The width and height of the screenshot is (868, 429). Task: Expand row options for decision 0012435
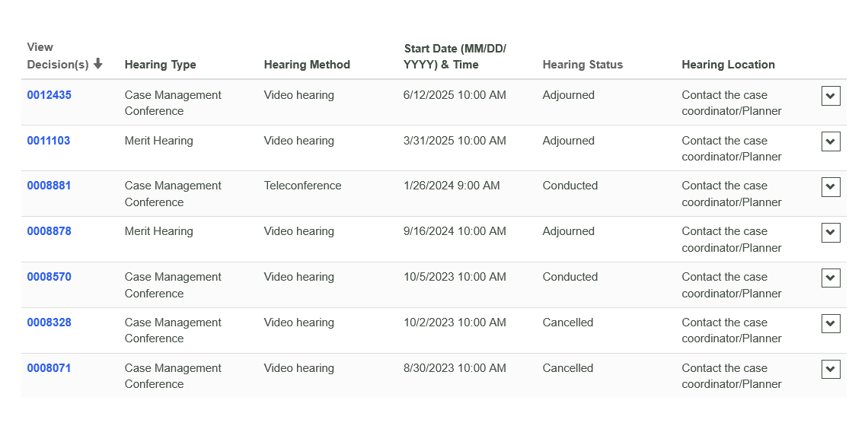[831, 96]
